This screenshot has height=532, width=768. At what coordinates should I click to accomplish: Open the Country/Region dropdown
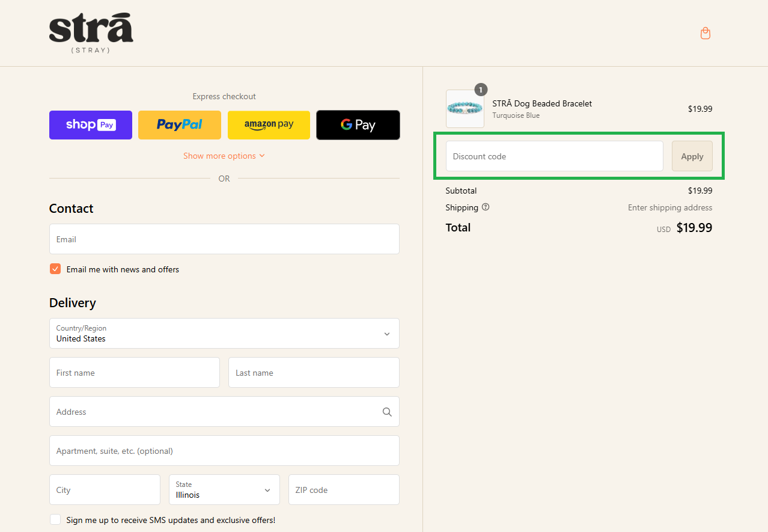[x=224, y=334]
